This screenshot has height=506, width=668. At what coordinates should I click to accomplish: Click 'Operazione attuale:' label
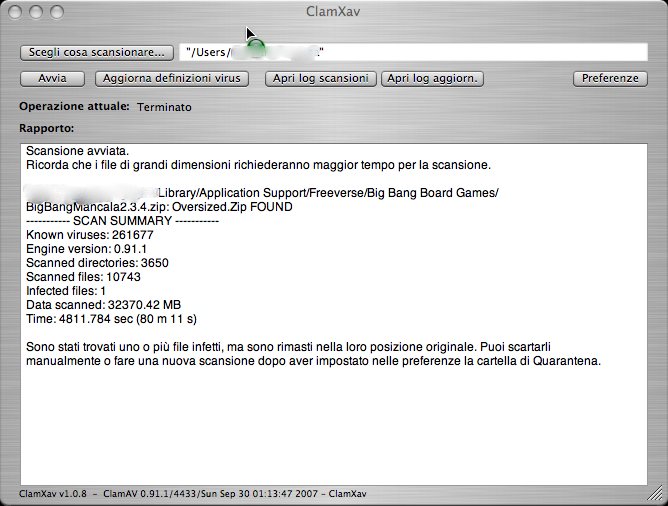click(x=74, y=106)
